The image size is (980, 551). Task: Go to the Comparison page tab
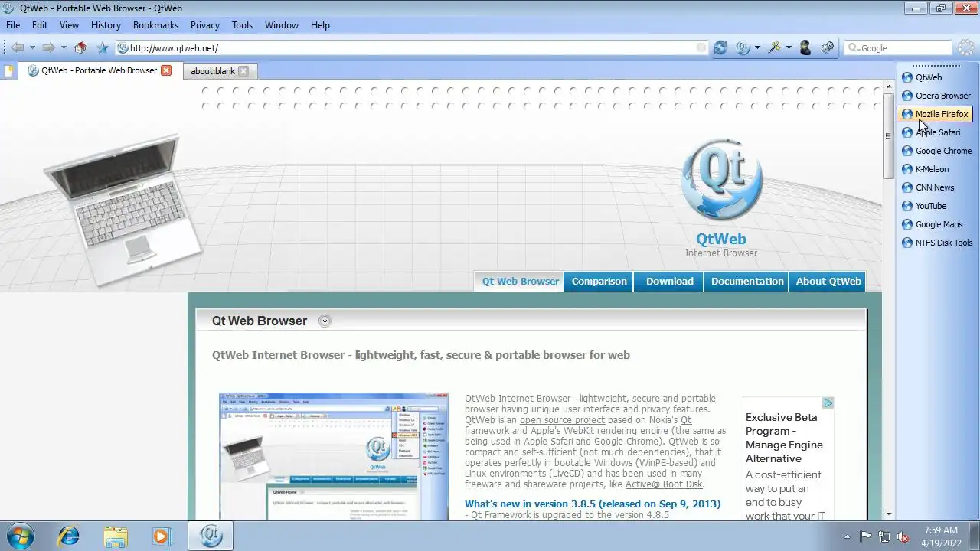[x=599, y=281]
